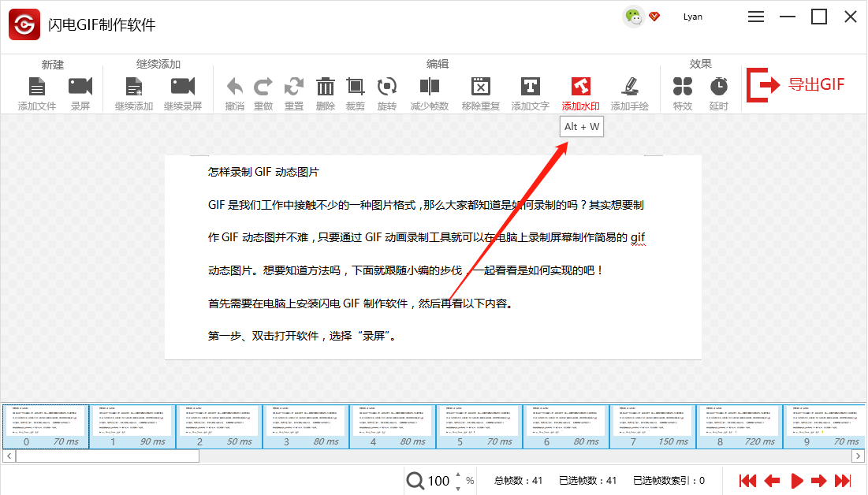Go to the previous frame

tap(773, 481)
